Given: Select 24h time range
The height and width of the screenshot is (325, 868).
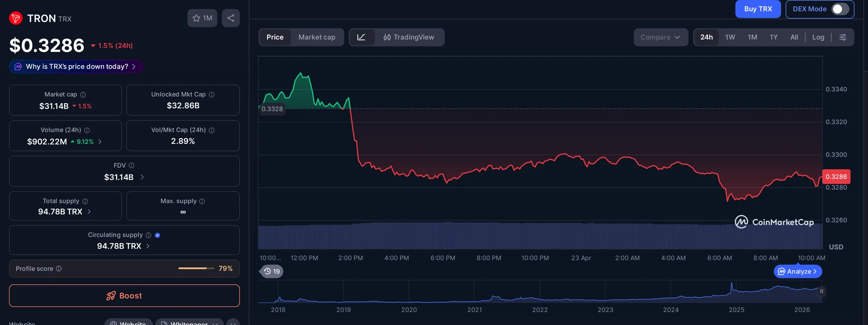Looking at the screenshot, I should point(706,37).
